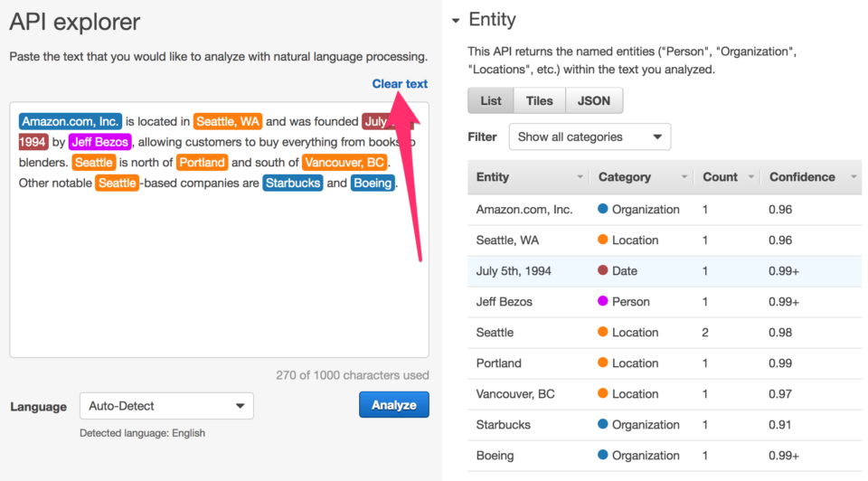Select July 5th, 1994 table entry
The image size is (868, 481).
coord(514,271)
